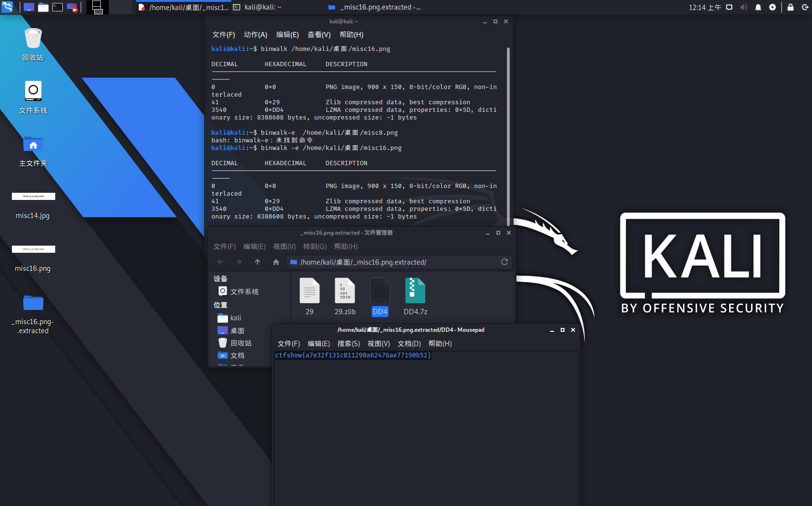
Task: Open the file manager 视图(V) menu
Action: 285,247
